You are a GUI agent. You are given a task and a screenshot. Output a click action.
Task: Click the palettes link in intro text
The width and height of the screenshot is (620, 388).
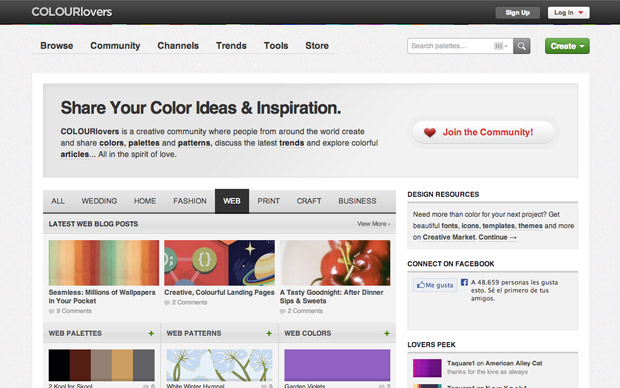[144, 143]
